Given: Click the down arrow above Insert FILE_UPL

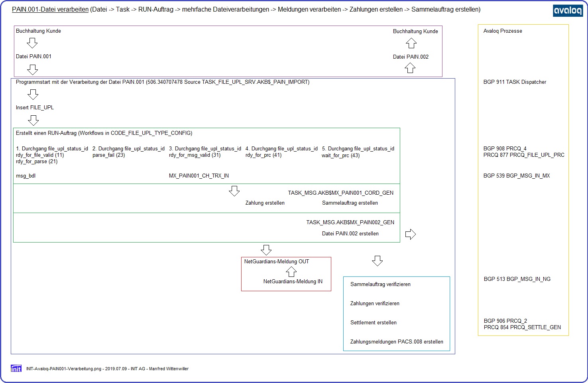Looking at the screenshot, I should click(x=33, y=95).
